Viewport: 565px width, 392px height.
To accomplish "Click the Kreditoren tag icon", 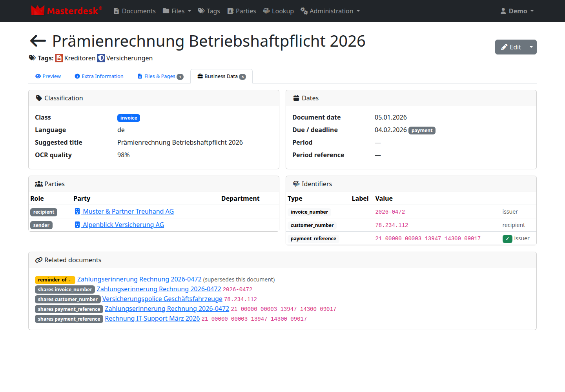I will [x=59, y=58].
